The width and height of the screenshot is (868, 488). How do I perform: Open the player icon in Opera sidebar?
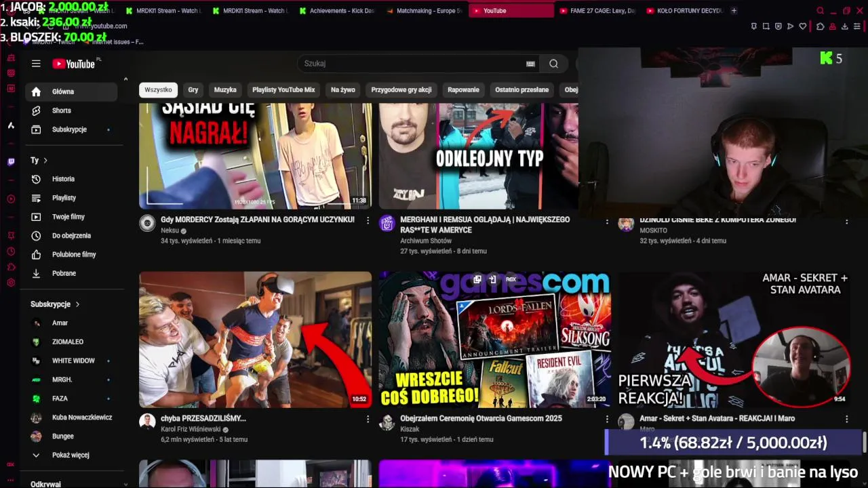[x=11, y=199]
